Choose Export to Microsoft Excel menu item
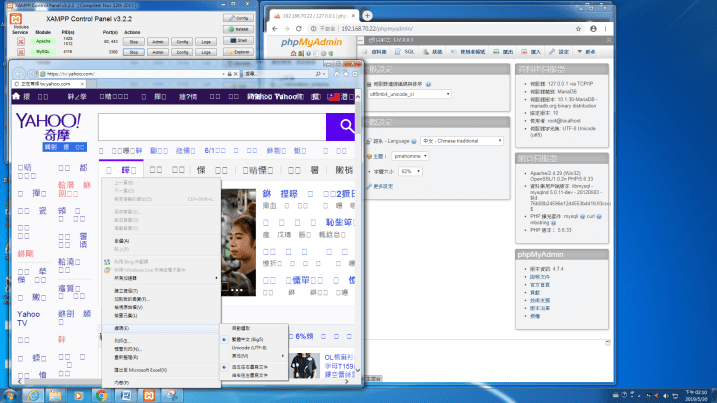Image resolution: width=717 pixels, height=403 pixels. (141, 369)
